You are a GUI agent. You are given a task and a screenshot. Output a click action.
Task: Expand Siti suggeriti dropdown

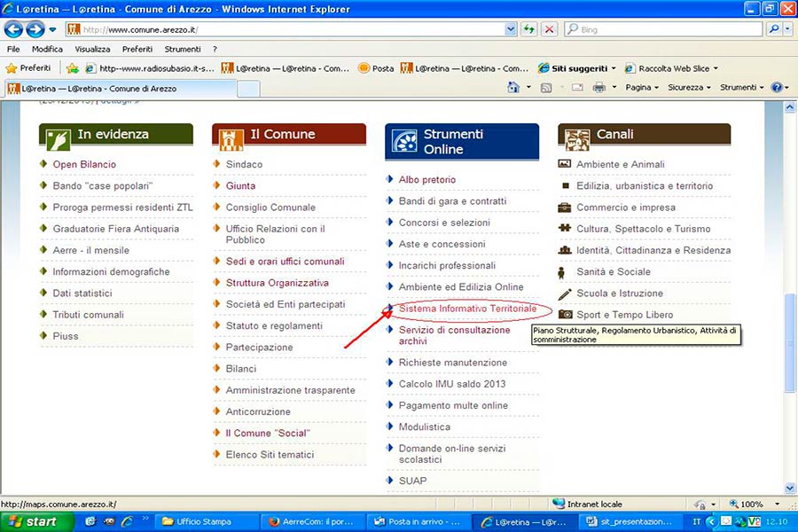tap(614, 68)
